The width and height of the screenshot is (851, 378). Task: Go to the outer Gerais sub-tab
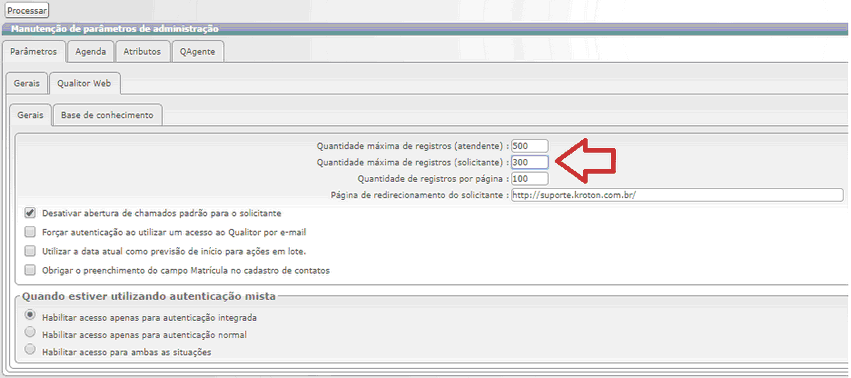(x=27, y=84)
